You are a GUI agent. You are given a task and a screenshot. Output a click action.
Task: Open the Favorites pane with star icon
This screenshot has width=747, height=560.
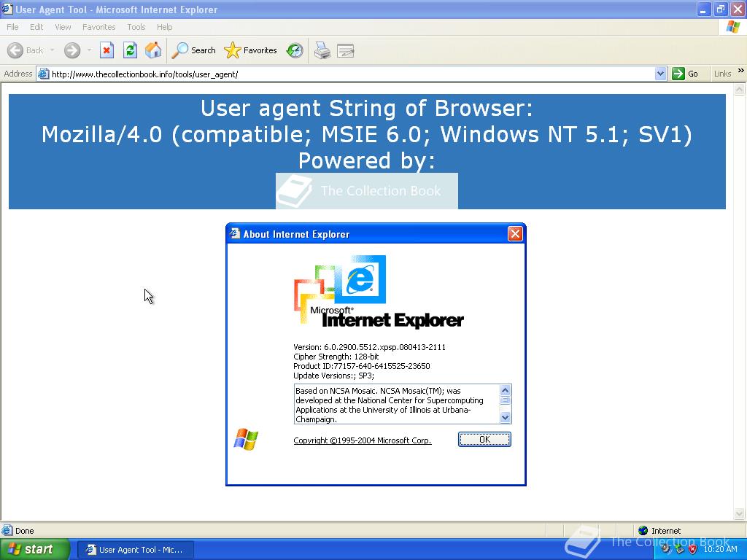pos(251,50)
